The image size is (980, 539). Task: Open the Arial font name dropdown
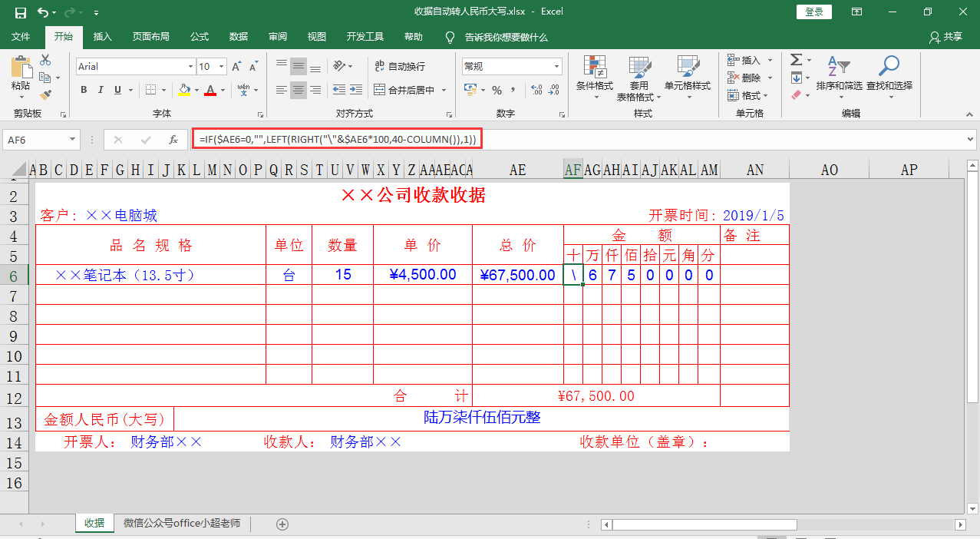point(190,67)
